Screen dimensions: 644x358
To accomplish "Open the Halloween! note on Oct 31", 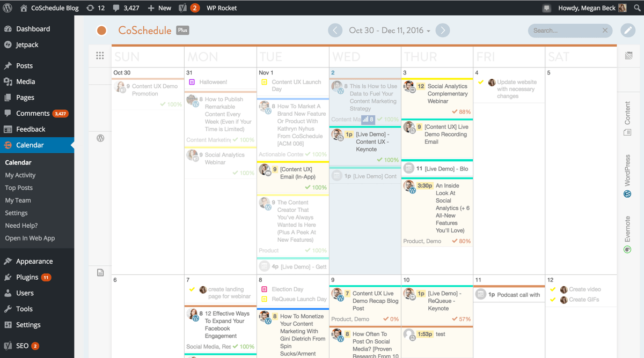I will (x=213, y=82).
